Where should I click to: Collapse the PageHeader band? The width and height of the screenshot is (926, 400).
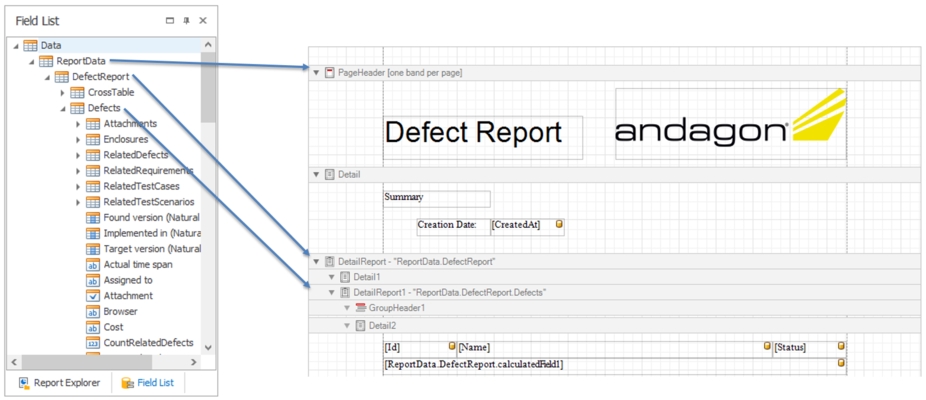click(317, 73)
